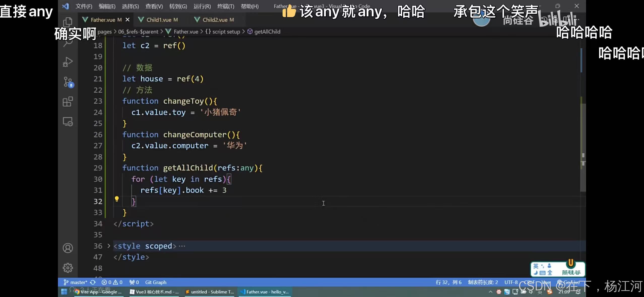Switch to the Child2.vue tab
Image resolution: width=644 pixels, height=297 pixels.
[x=215, y=20]
